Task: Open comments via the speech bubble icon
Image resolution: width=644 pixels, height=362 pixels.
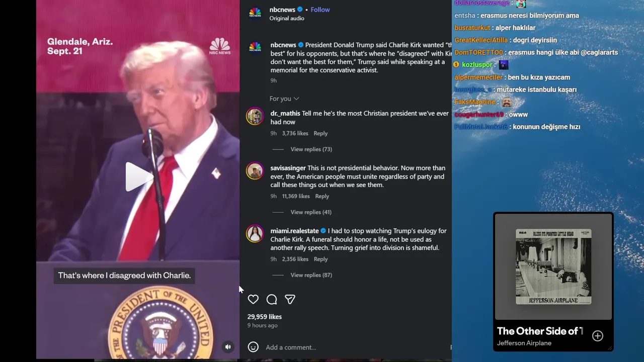Action: click(x=272, y=299)
